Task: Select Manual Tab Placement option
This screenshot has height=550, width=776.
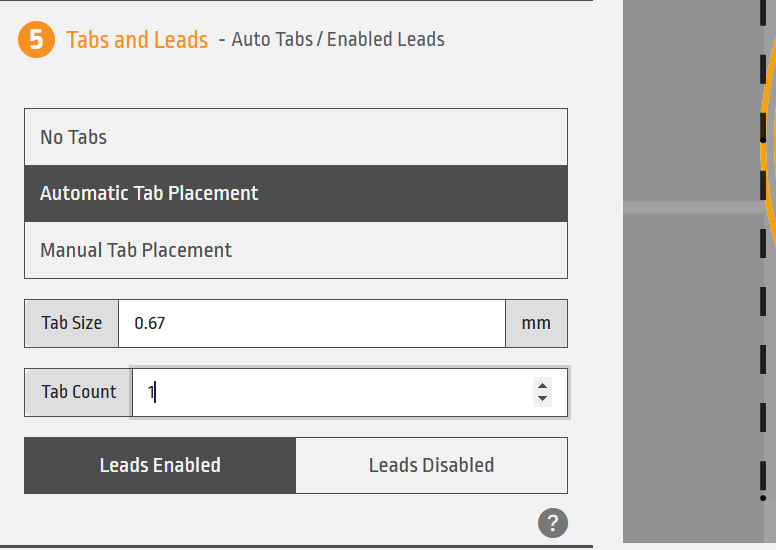Action: 296,250
